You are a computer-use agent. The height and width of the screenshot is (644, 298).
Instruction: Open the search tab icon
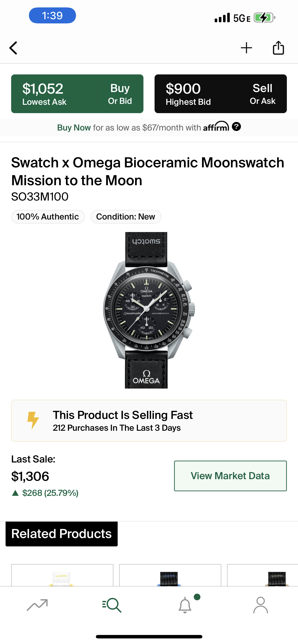(x=112, y=605)
